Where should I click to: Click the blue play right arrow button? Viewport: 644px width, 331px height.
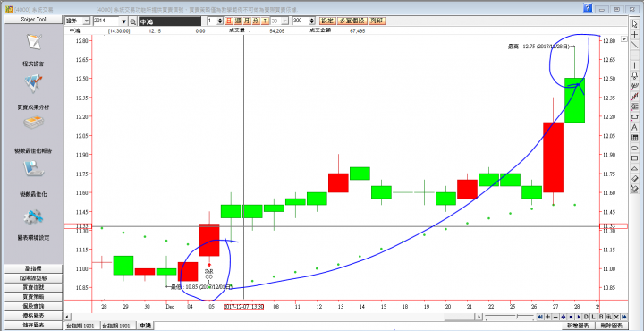tap(579, 317)
